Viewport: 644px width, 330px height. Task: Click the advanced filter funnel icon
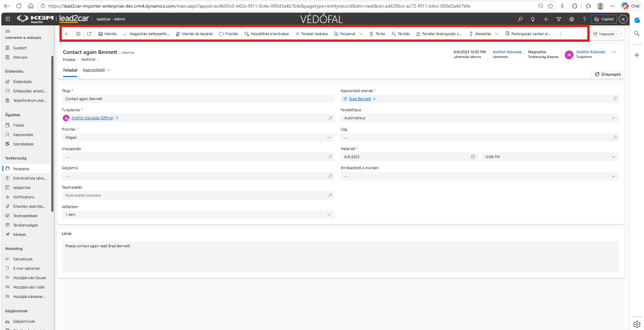(x=559, y=19)
